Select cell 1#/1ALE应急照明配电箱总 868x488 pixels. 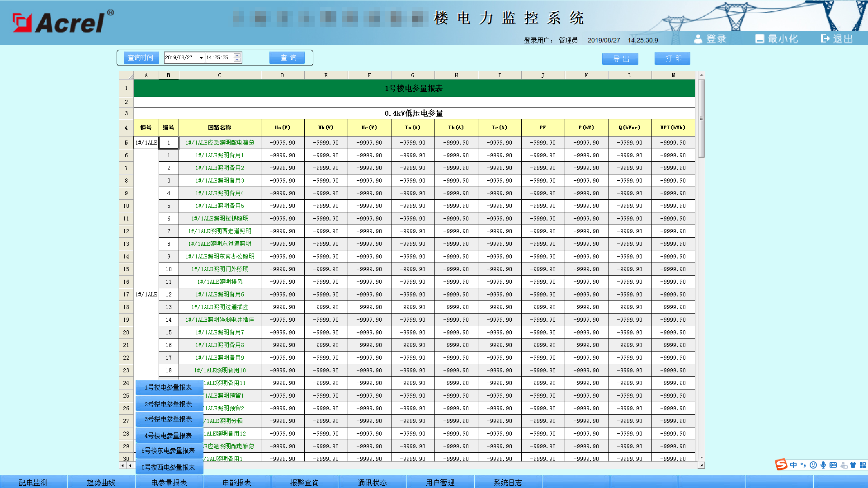coord(220,143)
